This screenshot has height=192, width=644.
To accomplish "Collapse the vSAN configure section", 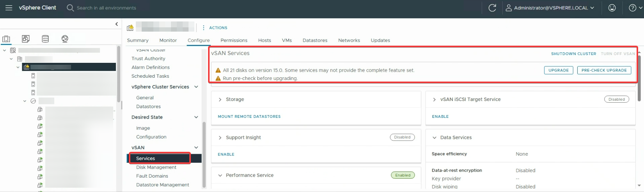I will pyautogui.click(x=196, y=148).
